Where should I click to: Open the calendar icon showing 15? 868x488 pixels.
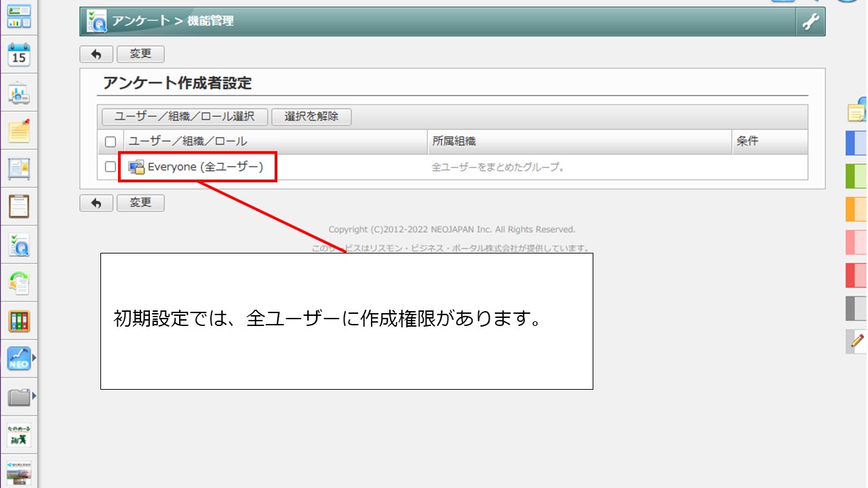19,55
